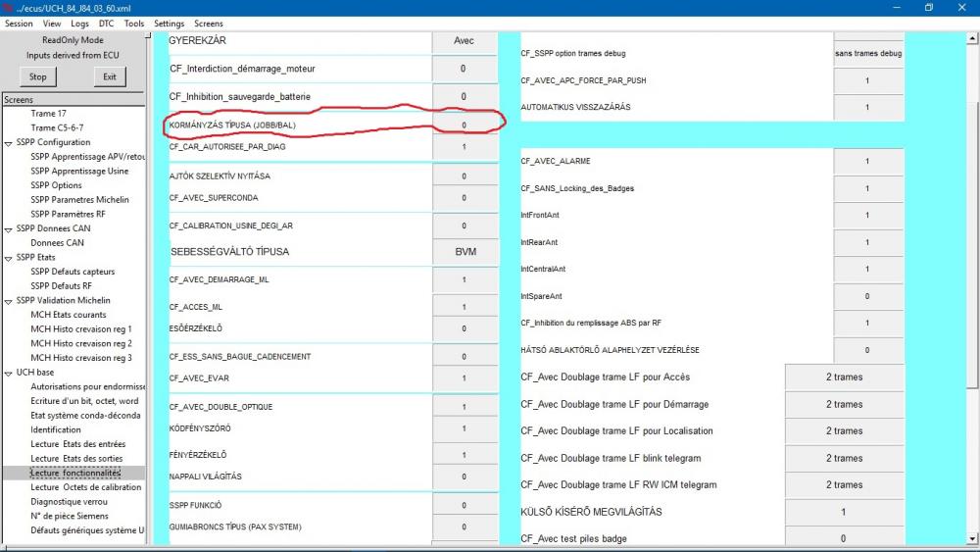This screenshot has width=980, height=552.
Task: Click Doublage trame LF pour Accès value
Action: pyautogui.click(x=845, y=377)
